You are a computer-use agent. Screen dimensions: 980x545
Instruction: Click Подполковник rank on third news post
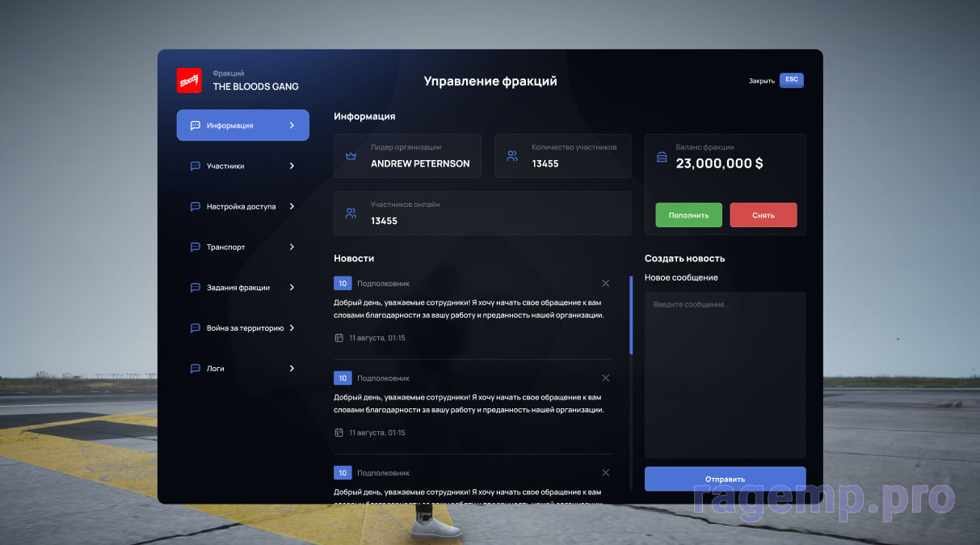[x=384, y=473]
